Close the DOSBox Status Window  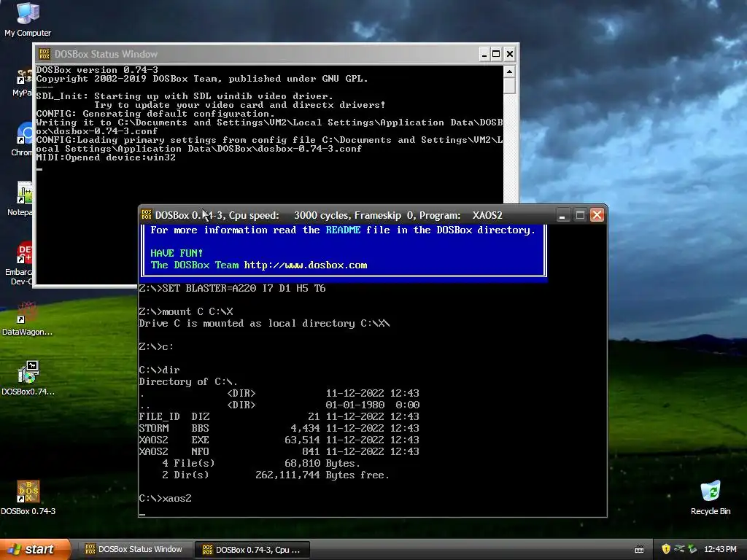509,54
